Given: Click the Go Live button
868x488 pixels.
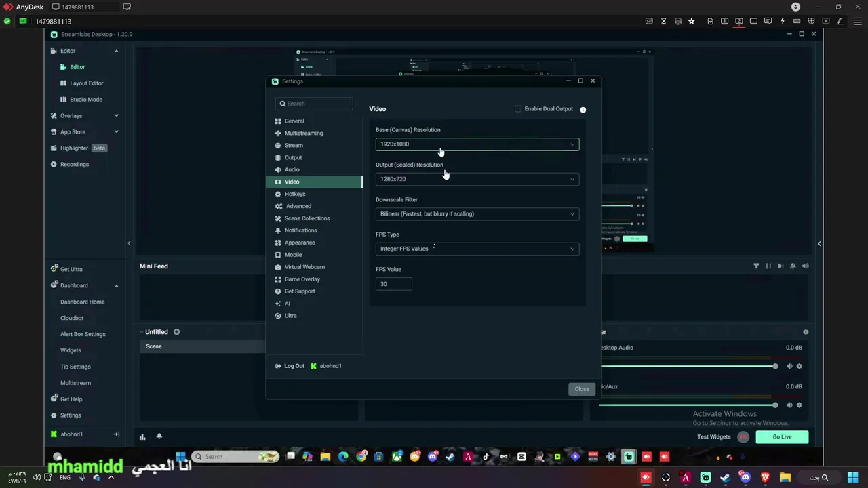Looking at the screenshot, I should 782,437.
